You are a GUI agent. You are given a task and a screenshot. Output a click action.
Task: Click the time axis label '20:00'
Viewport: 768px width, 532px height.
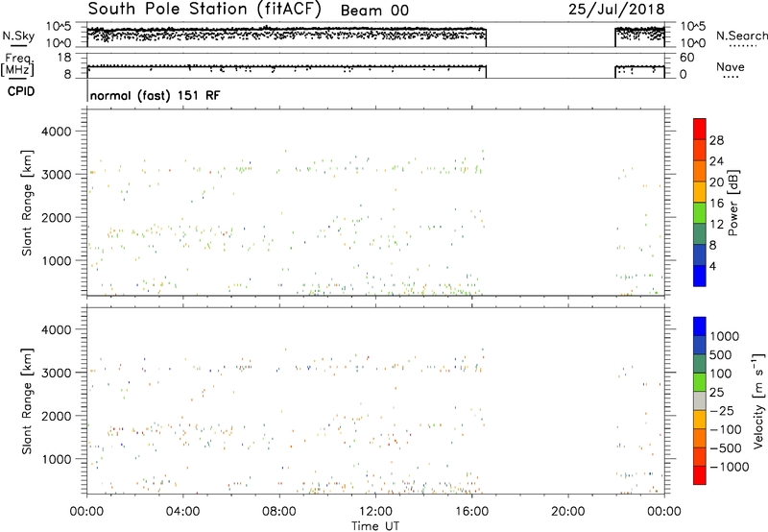[x=567, y=512]
